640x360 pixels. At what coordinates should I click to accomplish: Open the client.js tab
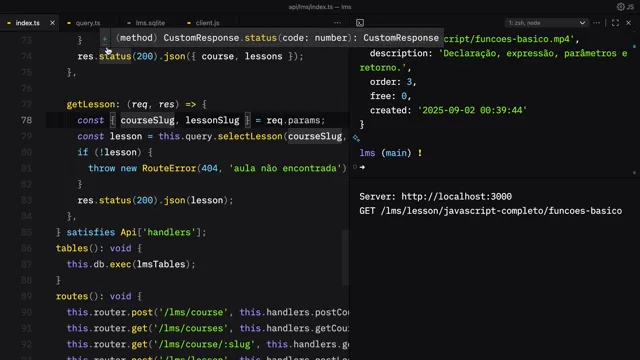click(x=207, y=23)
